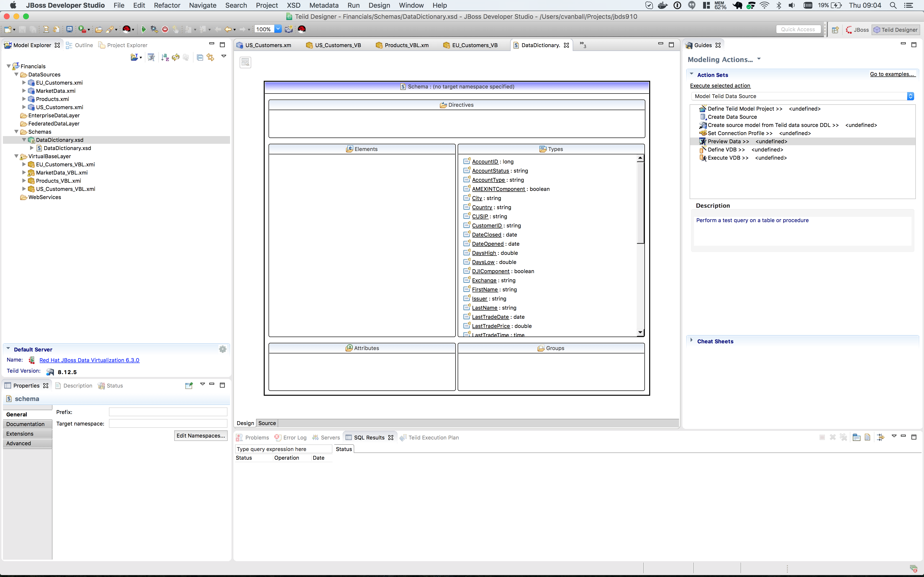Click the Edit Namespaces button
The width and height of the screenshot is (924, 577).
click(x=201, y=435)
